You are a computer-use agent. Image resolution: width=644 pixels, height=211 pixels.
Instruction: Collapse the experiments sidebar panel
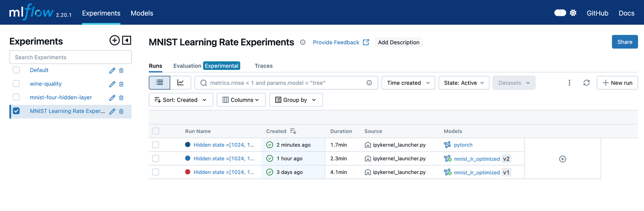click(x=126, y=40)
